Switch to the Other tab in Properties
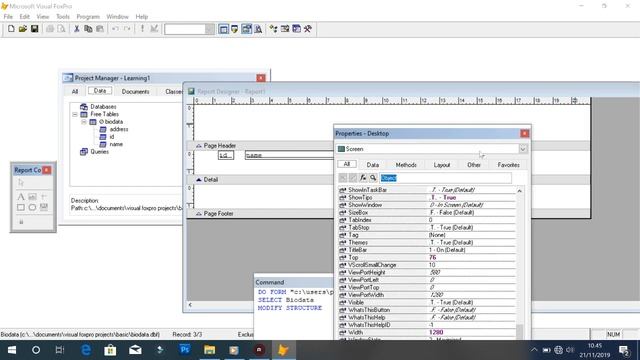640x360 pixels. [x=474, y=165]
